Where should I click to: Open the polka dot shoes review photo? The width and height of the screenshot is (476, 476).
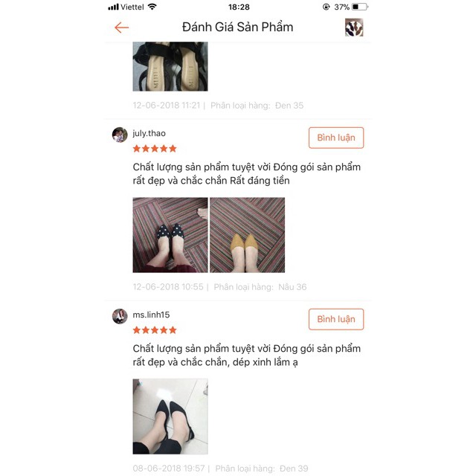pos(170,235)
